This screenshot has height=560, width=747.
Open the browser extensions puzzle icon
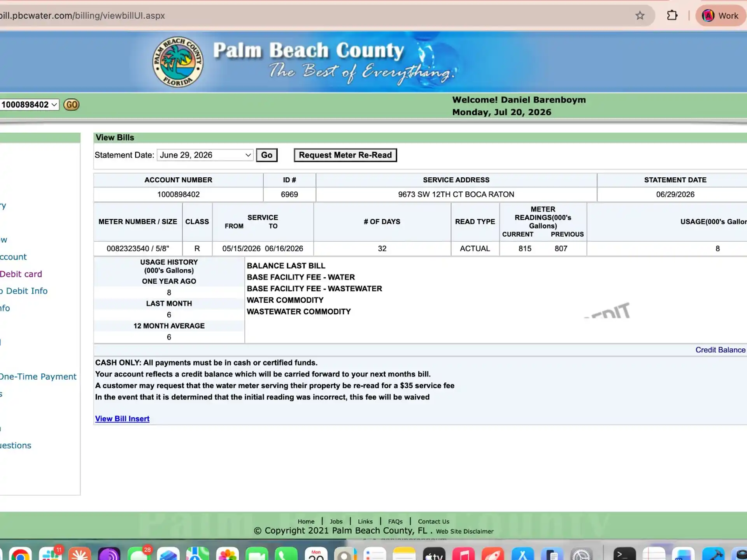pyautogui.click(x=672, y=16)
